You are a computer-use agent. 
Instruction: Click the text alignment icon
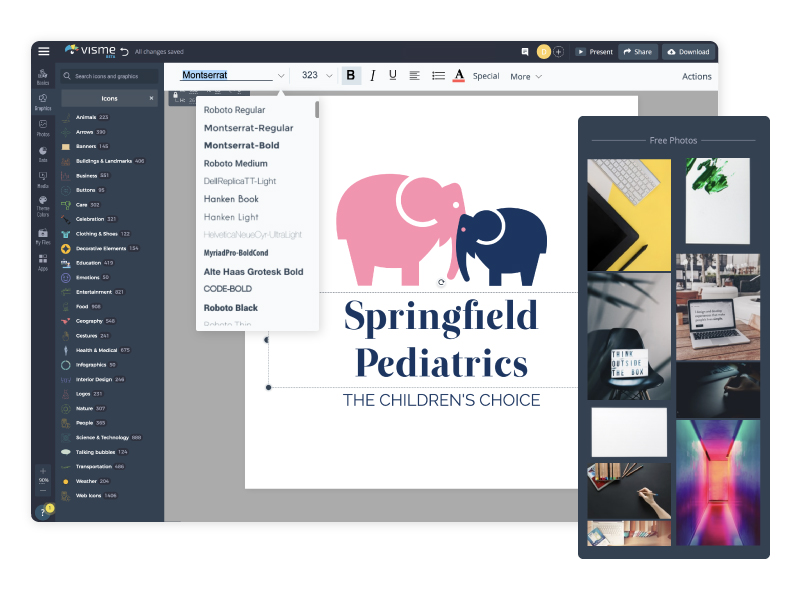pos(414,76)
